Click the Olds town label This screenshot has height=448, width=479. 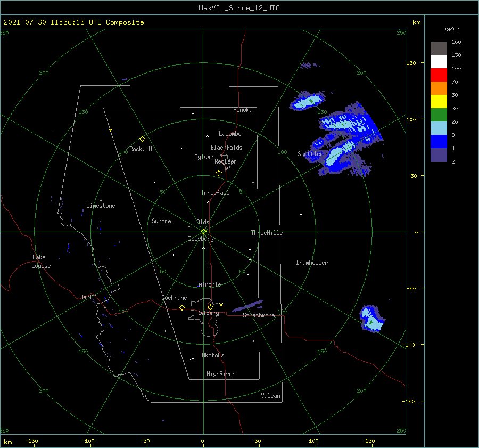[203, 222]
